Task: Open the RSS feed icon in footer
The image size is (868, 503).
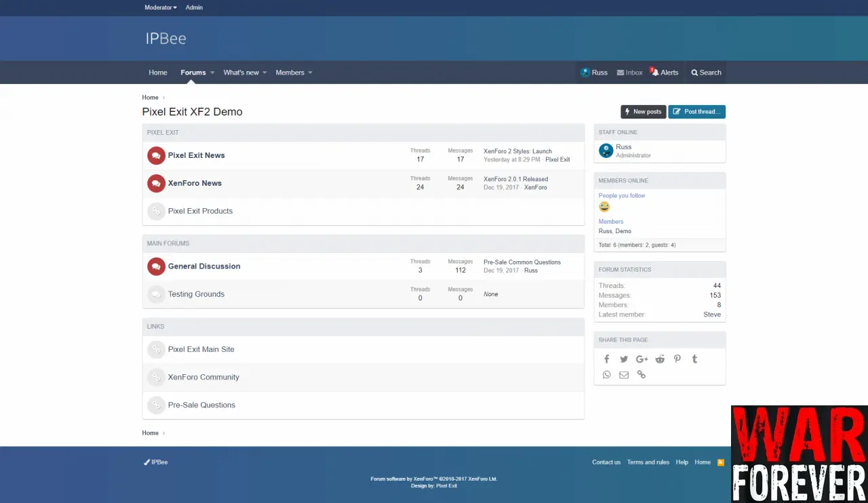Action: point(721,462)
